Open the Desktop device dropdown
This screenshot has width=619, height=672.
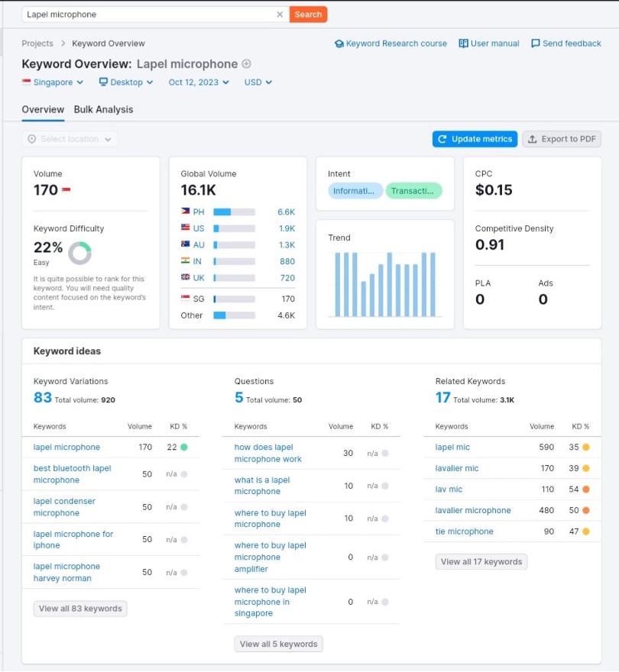126,82
